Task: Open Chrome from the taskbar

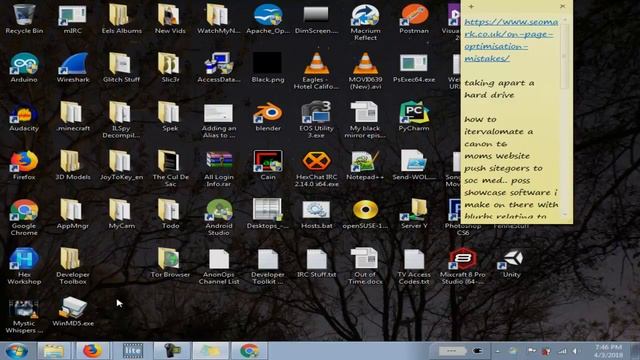Action: point(249,351)
